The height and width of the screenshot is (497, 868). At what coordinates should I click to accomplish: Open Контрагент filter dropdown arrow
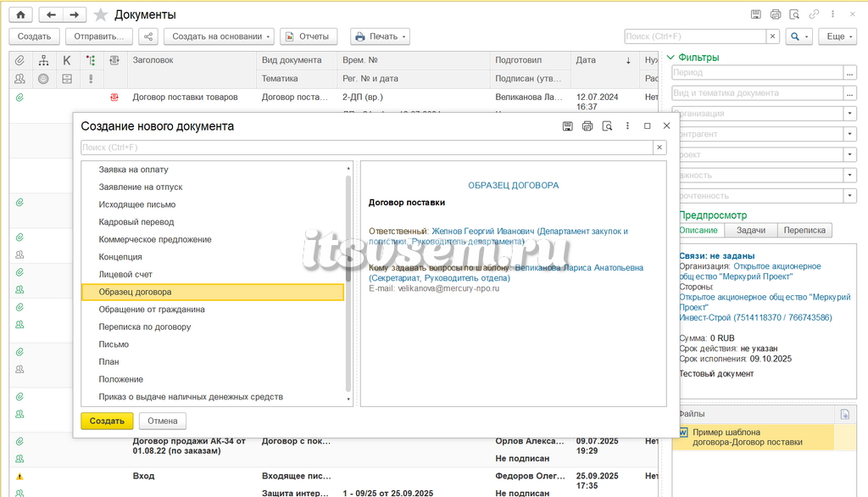point(849,134)
